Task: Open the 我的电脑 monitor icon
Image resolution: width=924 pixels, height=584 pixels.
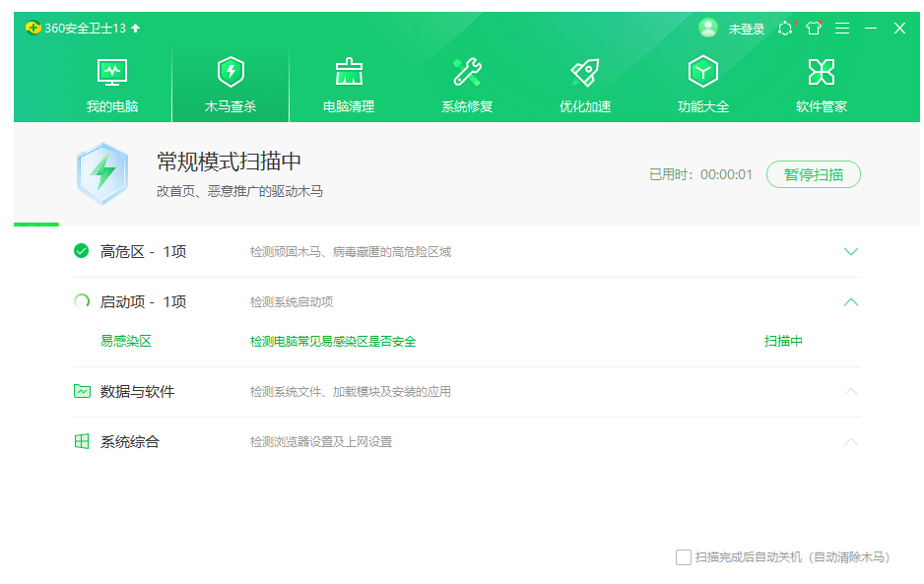Action: pyautogui.click(x=112, y=73)
